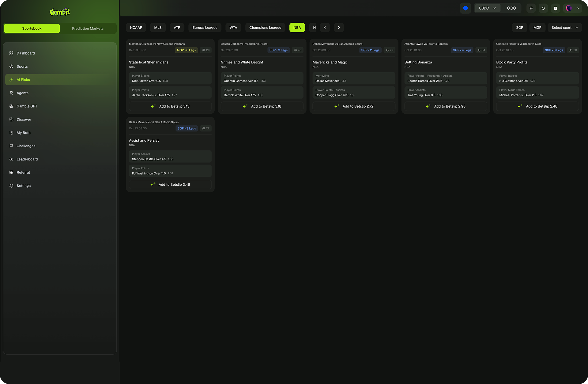Toggle the SGP filter
Image resolution: width=588 pixels, height=384 pixels.
[519, 28]
